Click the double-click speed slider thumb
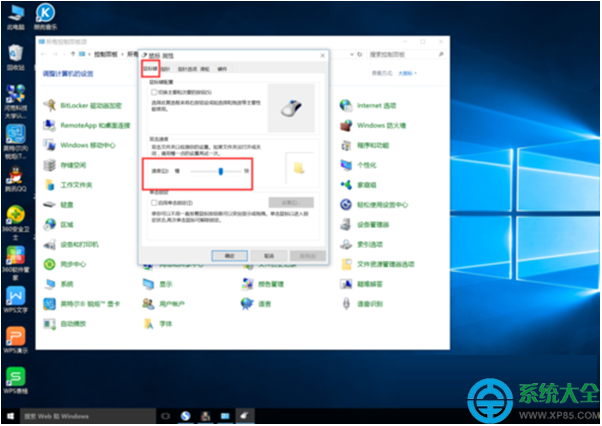Viewport: 602px width, 426px height. click(x=221, y=171)
